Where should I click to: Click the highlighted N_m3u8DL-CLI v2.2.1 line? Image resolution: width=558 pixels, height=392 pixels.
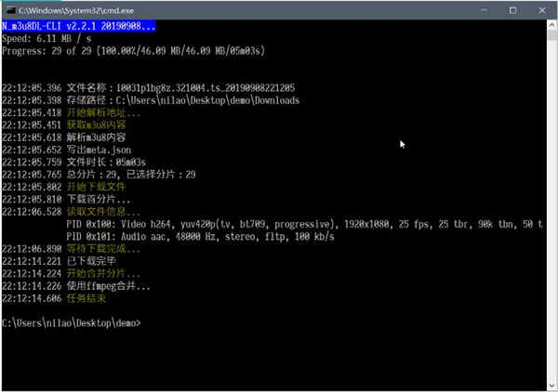79,26
